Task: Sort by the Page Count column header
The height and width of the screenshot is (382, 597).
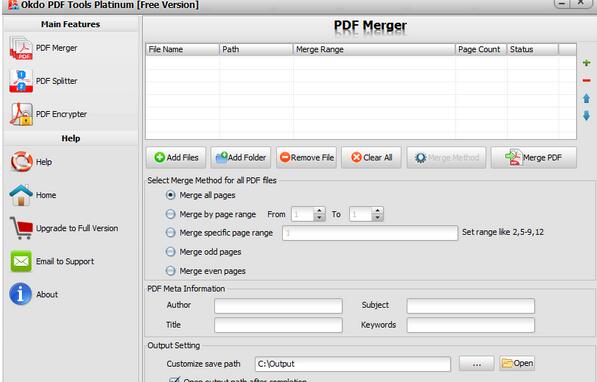Action: pyautogui.click(x=481, y=50)
